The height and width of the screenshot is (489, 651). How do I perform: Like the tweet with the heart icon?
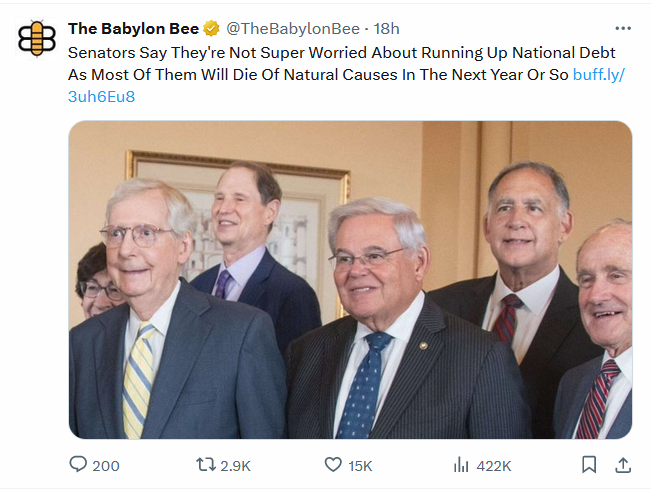333,465
